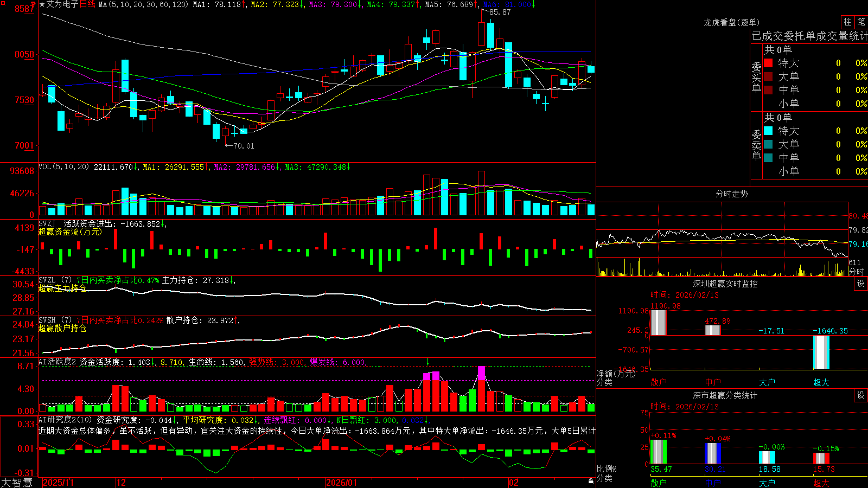Open 设 settings for 深圳超赢实时监控
This screenshot has height=488, width=868.
[861, 284]
